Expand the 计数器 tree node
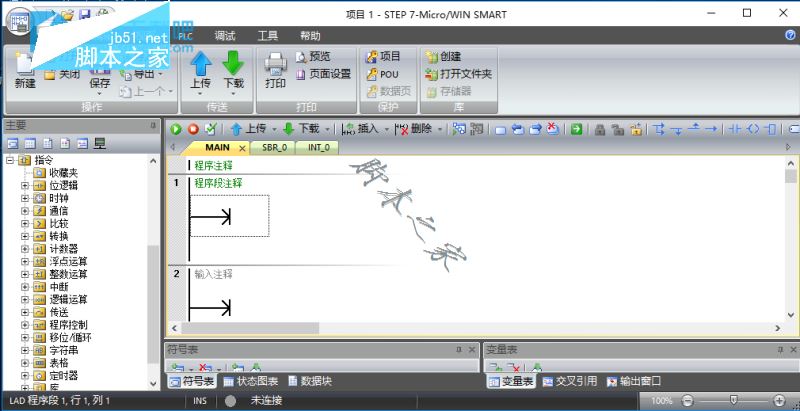The width and height of the screenshot is (800, 411). click(x=24, y=249)
